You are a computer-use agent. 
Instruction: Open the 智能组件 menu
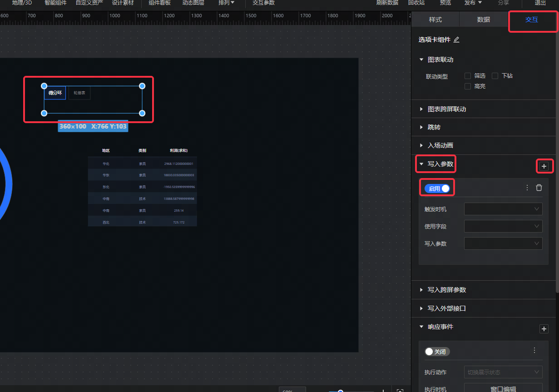pos(55,3)
